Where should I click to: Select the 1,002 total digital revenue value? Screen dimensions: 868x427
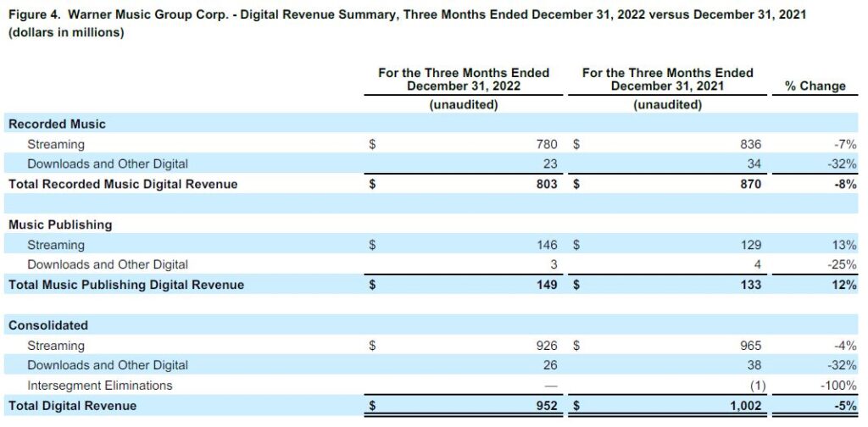pyautogui.click(x=744, y=406)
